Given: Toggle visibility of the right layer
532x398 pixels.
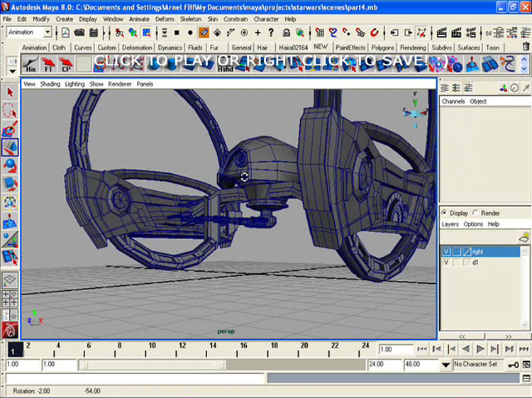Looking at the screenshot, I should [446, 251].
